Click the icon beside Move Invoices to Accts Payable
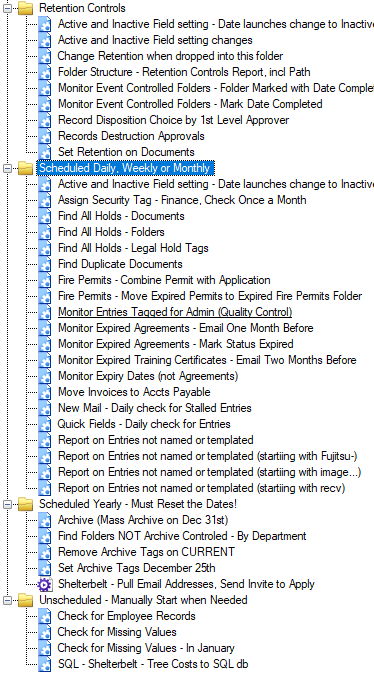 (45, 393)
